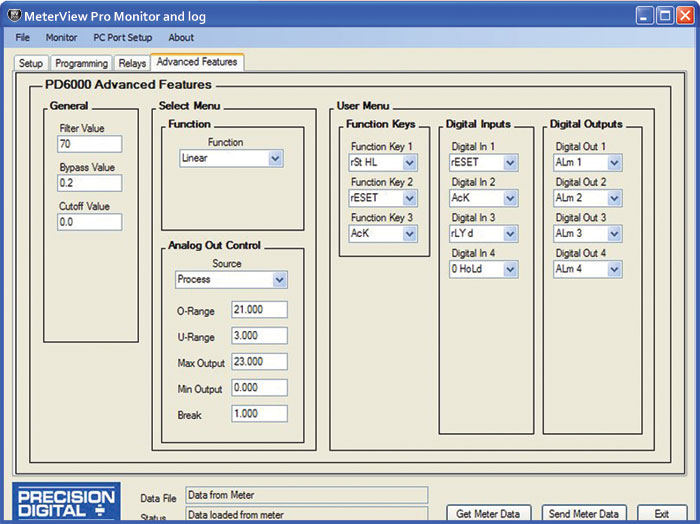Click the PD6000 Advanced Features heading

128,85
